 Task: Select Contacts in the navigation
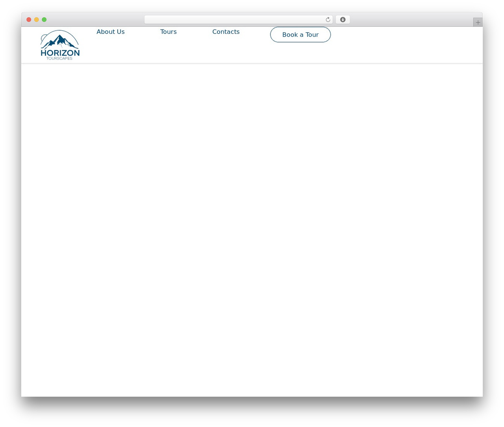tap(226, 32)
